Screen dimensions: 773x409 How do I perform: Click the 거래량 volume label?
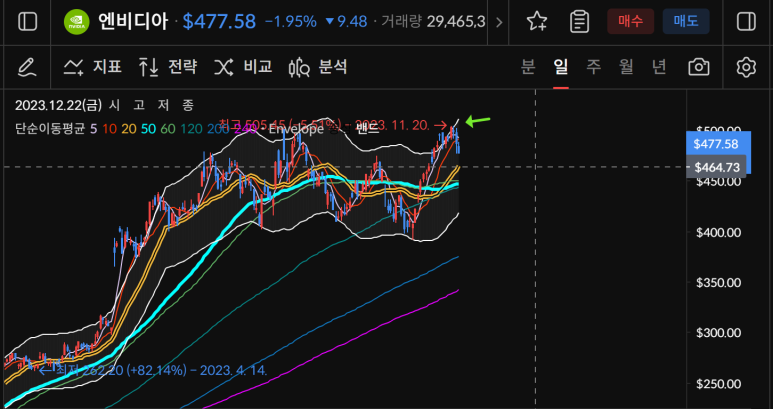click(402, 22)
